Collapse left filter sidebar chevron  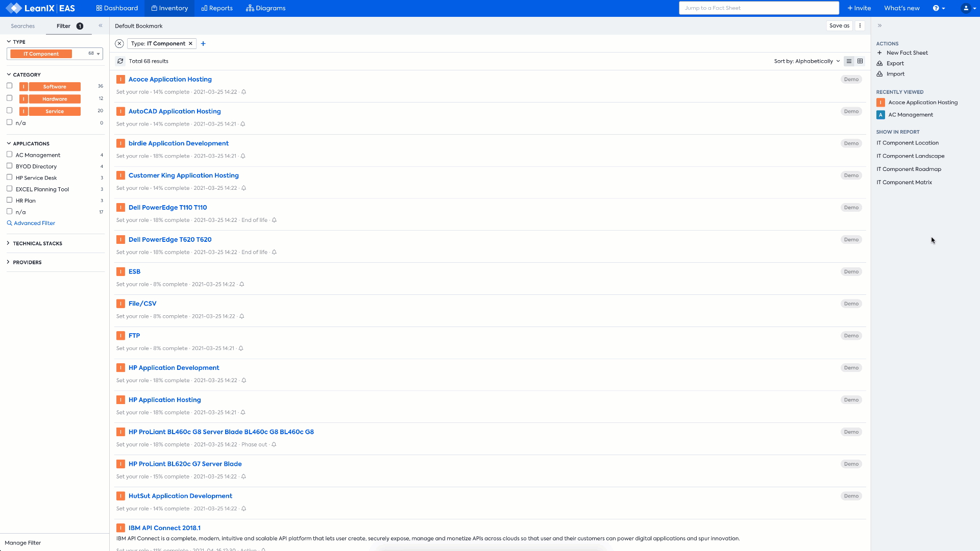pos(101,26)
